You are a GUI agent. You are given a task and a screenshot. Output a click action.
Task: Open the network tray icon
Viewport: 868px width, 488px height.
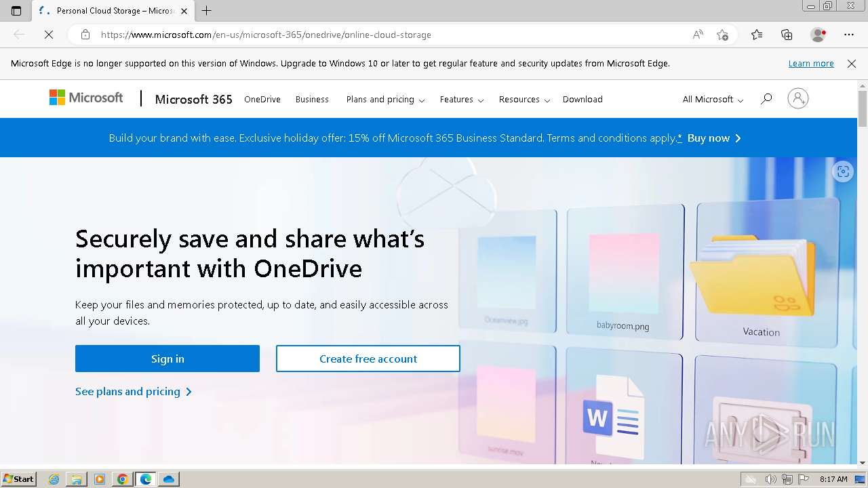(x=787, y=479)
